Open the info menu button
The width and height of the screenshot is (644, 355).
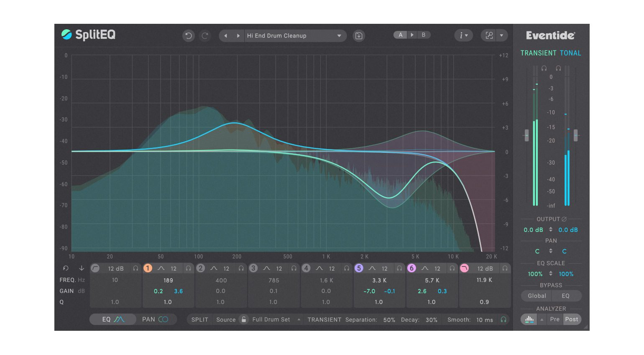click(463, 36)
